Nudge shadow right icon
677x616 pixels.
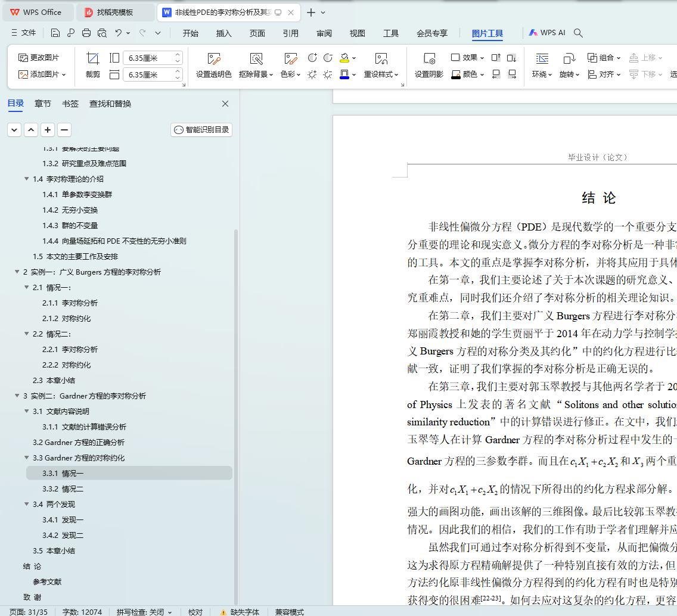(512, 74)
